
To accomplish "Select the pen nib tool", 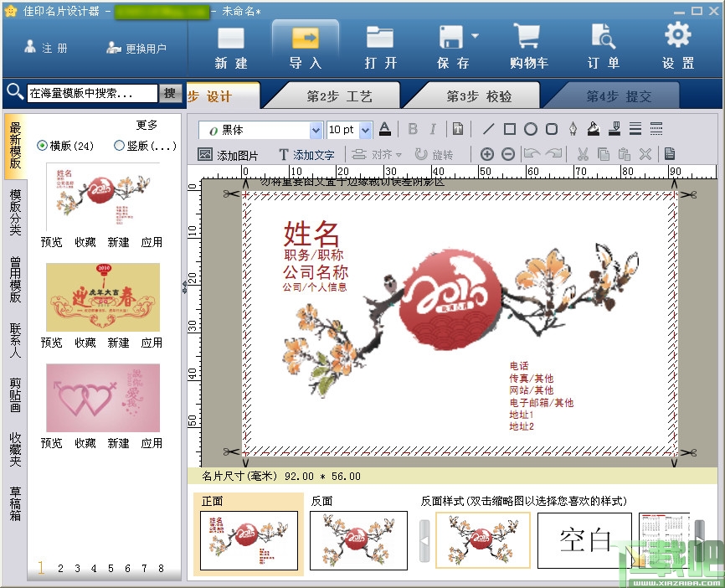I will (573, 129).
